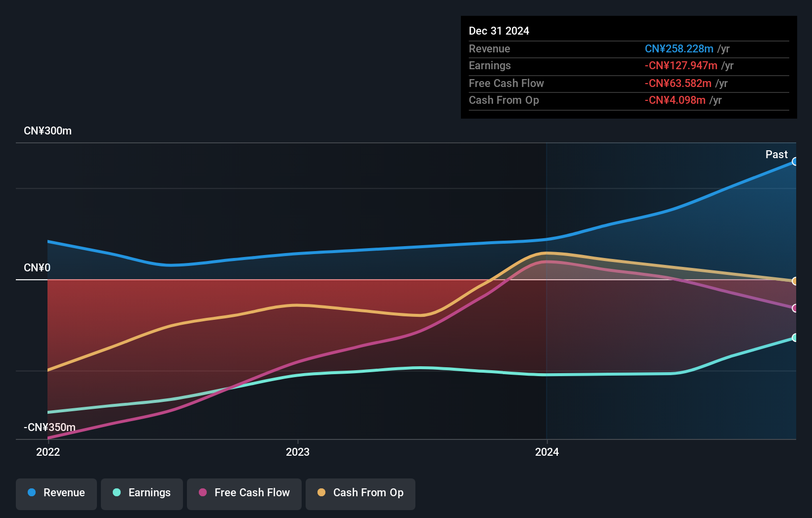Select the Revenue line endpoint marker
The width and height of the screenshot is (812, 518).
click(x=795, y=161)
